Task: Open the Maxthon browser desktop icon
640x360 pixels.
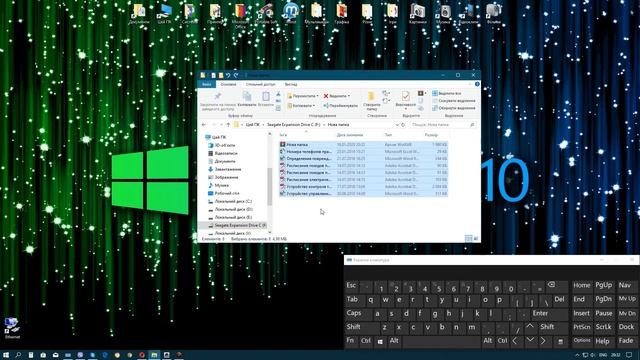Action: point(291,13)
